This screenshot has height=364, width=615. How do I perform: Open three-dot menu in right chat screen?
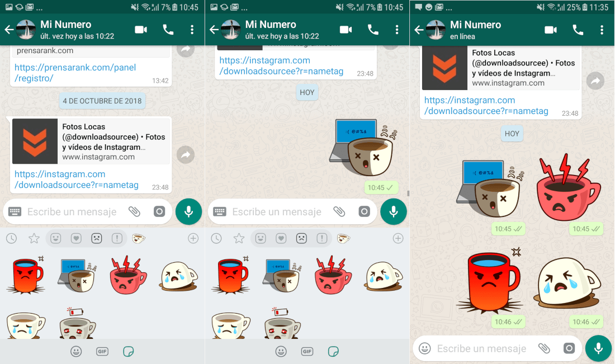tap(602, 30)
